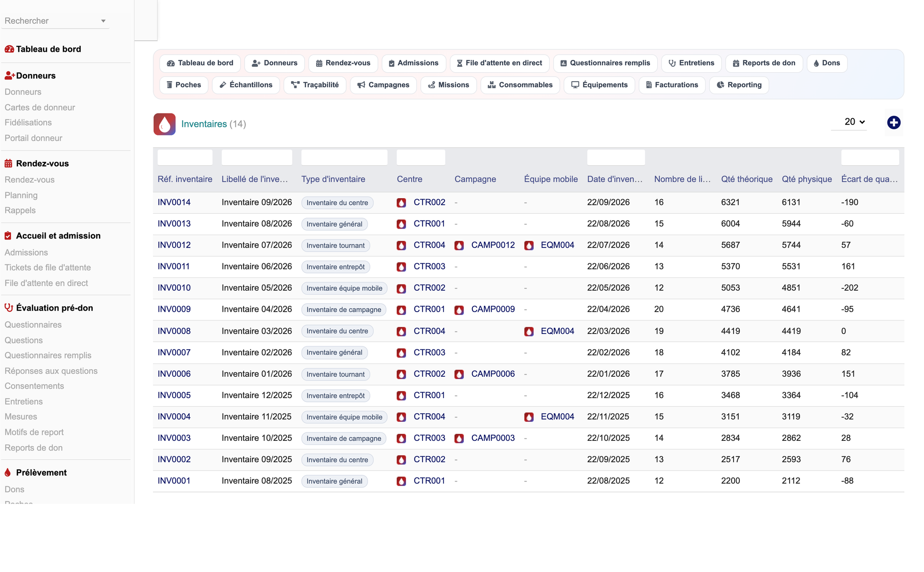Click the Tableau de bord sidebar gauge icon
The width and height of the screenshot is (924, 572).
click(x=9, y=49)
